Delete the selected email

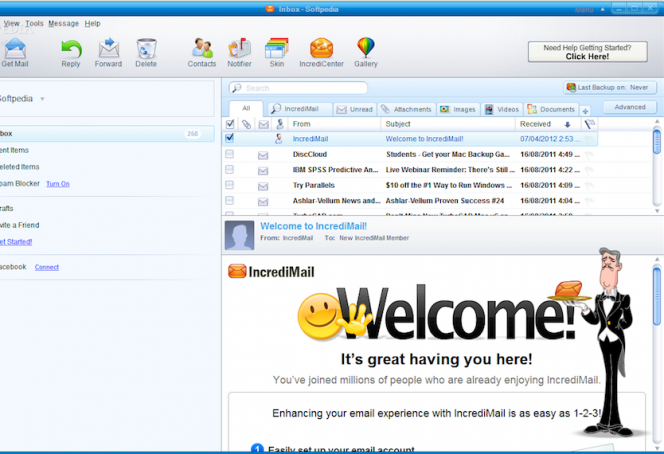click(x=146, y=52)
